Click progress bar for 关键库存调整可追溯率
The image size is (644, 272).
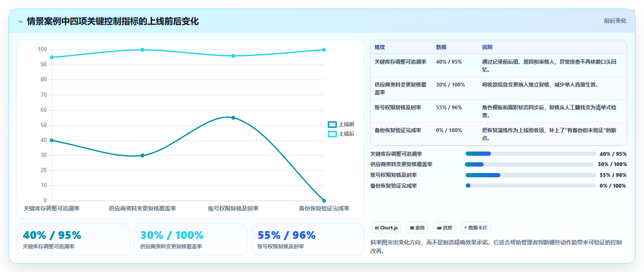click(x=531, y=154)
